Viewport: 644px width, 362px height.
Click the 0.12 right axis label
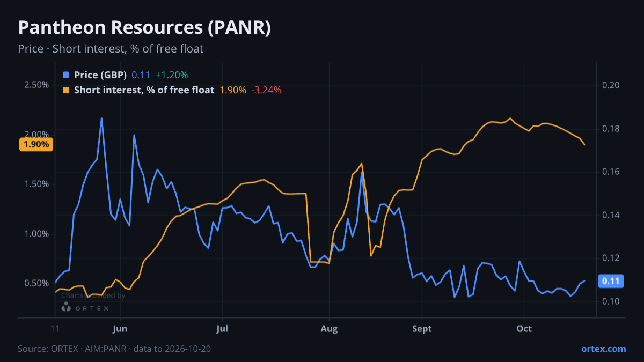(x=611, y=258)
